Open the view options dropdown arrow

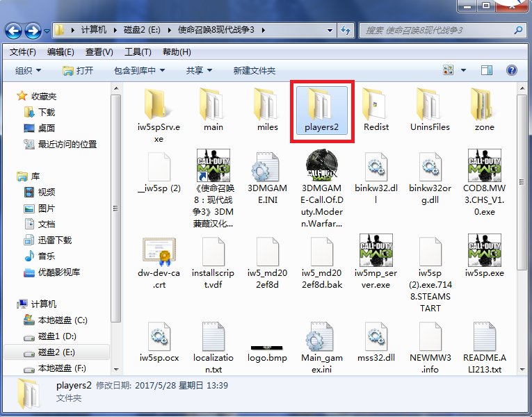click(x=463, y=70)
